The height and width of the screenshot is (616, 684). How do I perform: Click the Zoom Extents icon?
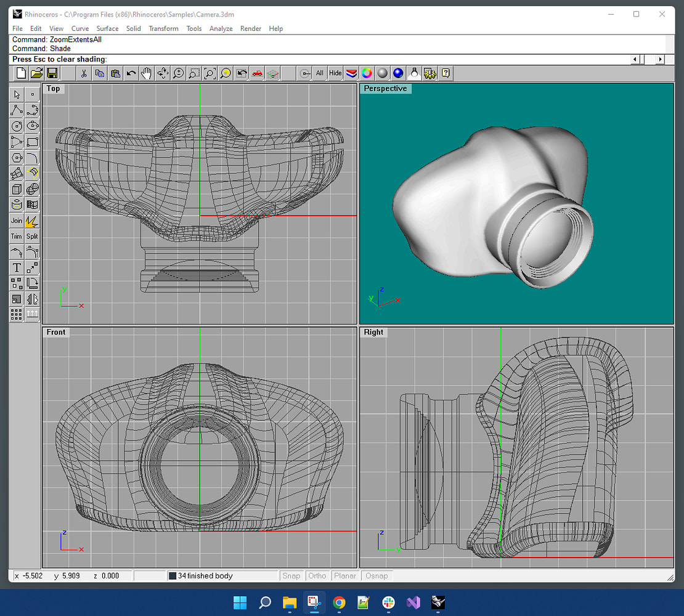pyautogui.click(x=210, y=73)
